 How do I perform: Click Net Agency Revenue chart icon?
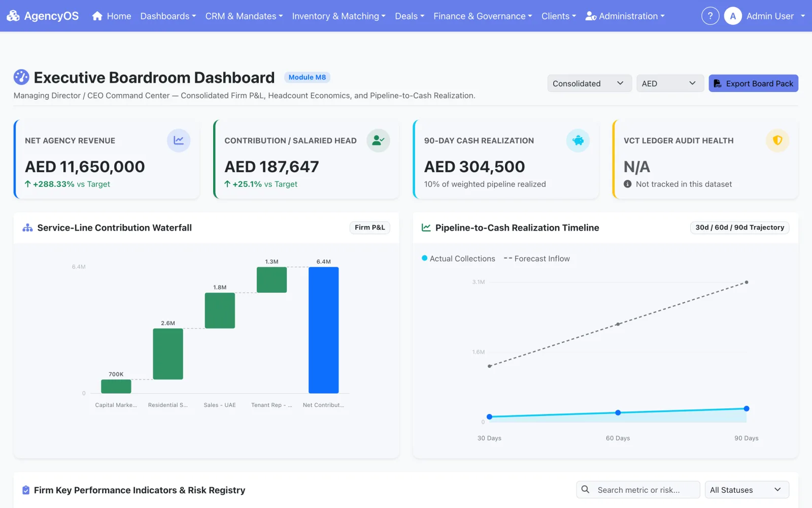click(x=179, y=140)
